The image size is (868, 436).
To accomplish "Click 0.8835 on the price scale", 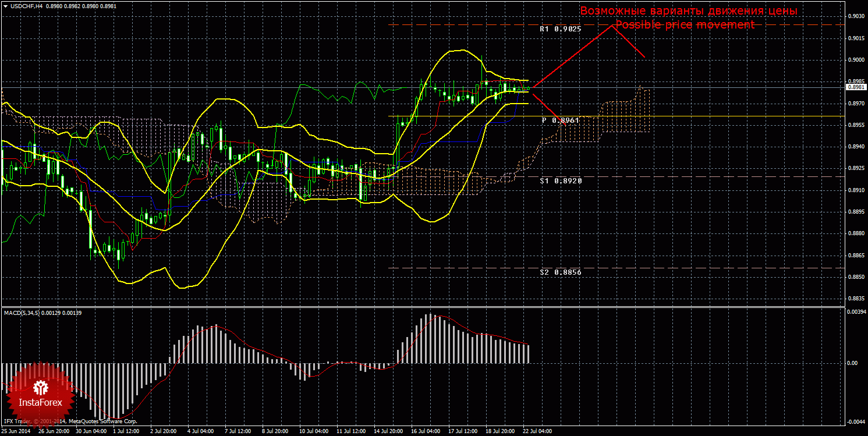I will tap(856, 299).
